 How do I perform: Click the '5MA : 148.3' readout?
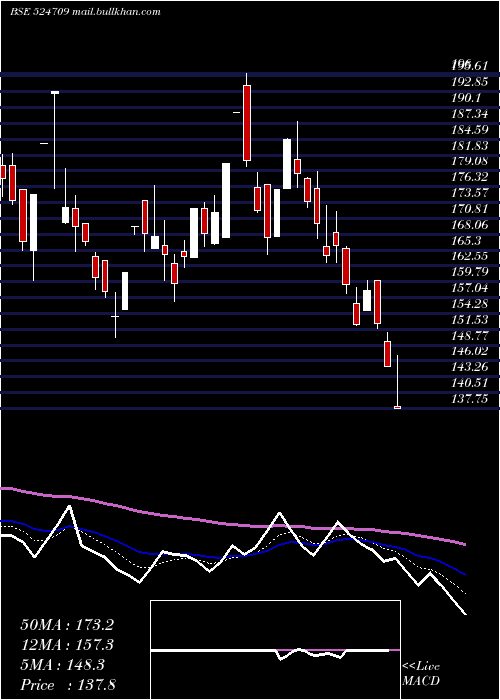(62, 665)
